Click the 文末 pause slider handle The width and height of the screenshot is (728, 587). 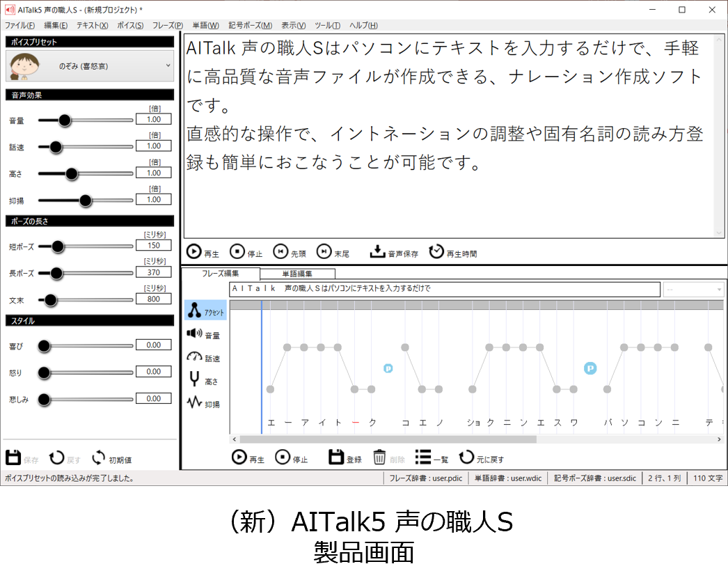click(51, 300)
